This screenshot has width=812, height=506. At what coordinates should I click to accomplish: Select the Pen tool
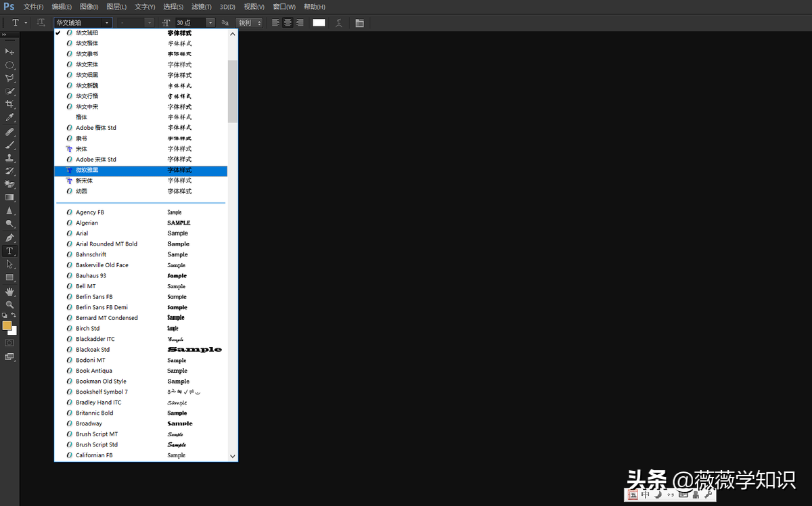pos(9,238)
